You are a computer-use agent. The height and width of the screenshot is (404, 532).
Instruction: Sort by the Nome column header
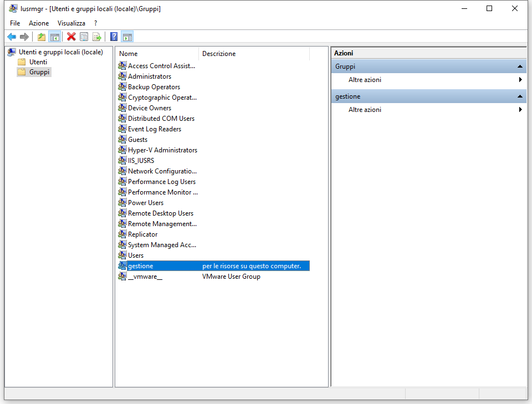157,54
